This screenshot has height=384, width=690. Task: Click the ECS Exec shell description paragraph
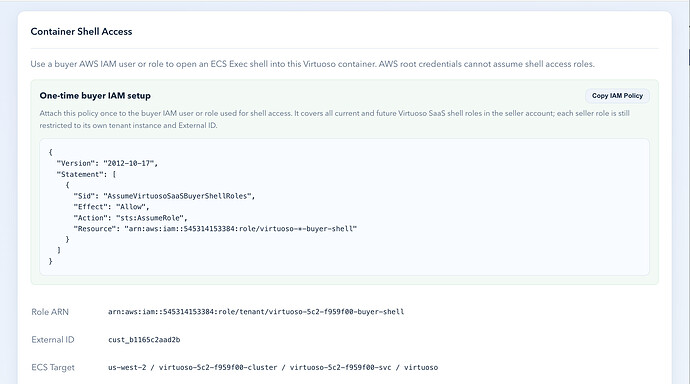click(312, 64)
